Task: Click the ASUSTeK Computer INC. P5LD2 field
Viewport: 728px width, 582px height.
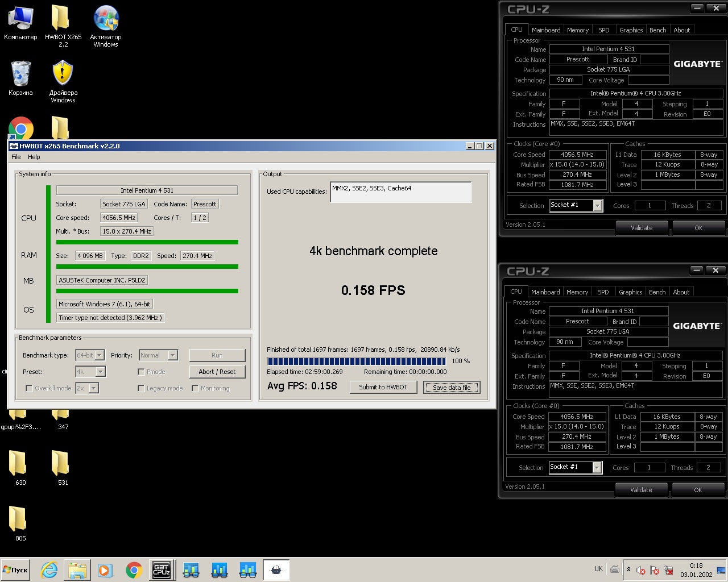Action: coord(102,280)
